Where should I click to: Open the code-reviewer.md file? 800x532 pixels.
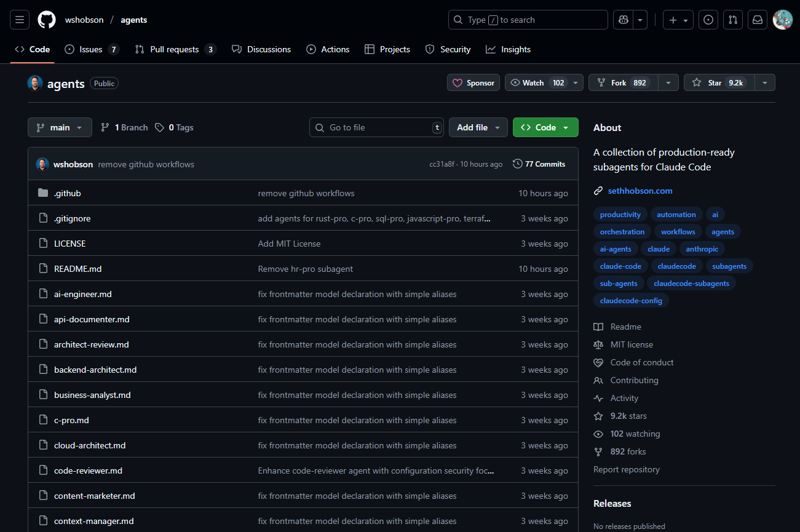click(88, 470)
